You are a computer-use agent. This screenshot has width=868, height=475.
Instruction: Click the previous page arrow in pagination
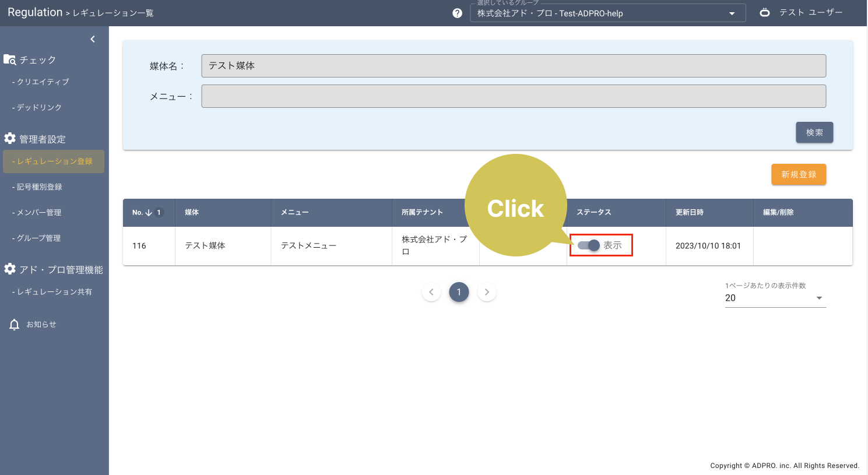(431, 292)
